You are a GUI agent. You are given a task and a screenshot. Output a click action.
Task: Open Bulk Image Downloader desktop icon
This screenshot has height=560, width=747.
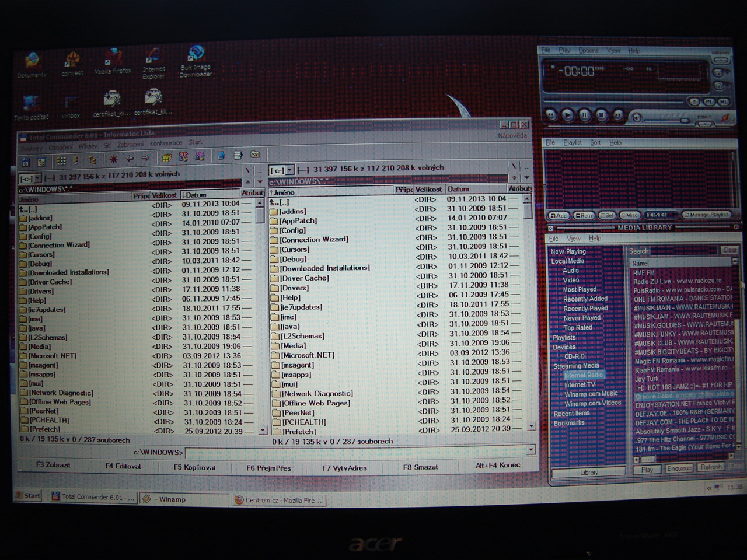(x=196, y=62)
